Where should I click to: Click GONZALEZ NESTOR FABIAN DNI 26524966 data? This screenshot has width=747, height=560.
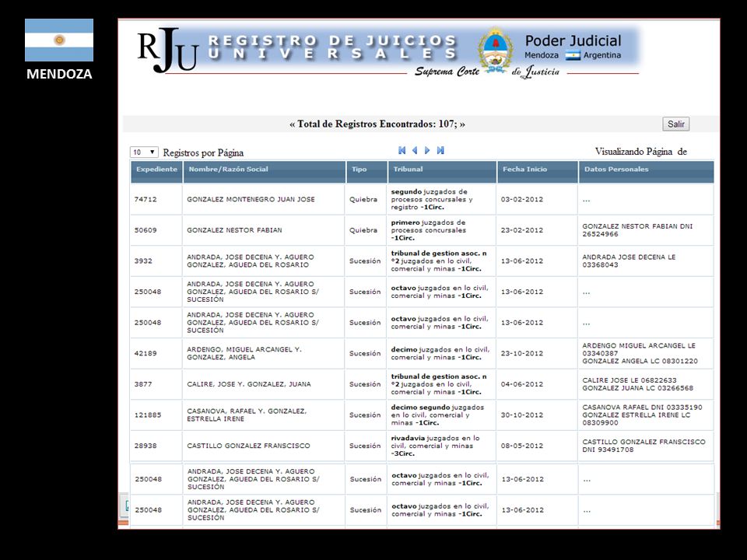pyautogui.click(x=637, y=230)
